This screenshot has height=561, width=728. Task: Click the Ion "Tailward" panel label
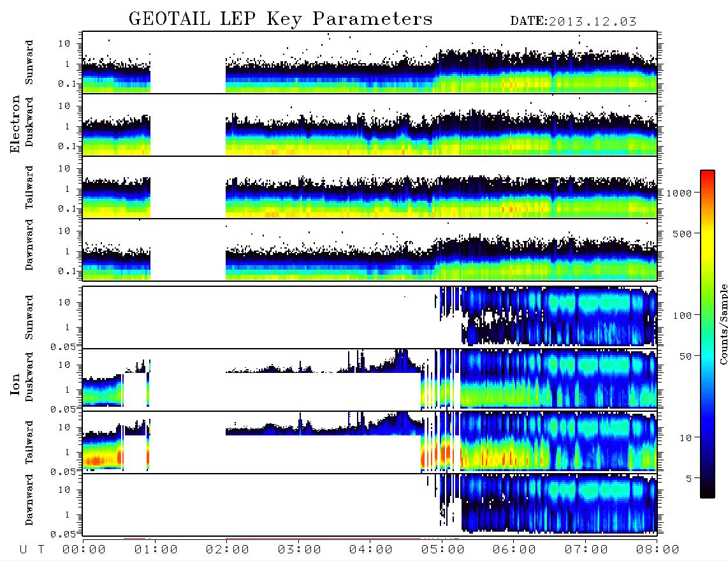click(x=29, y=442)
